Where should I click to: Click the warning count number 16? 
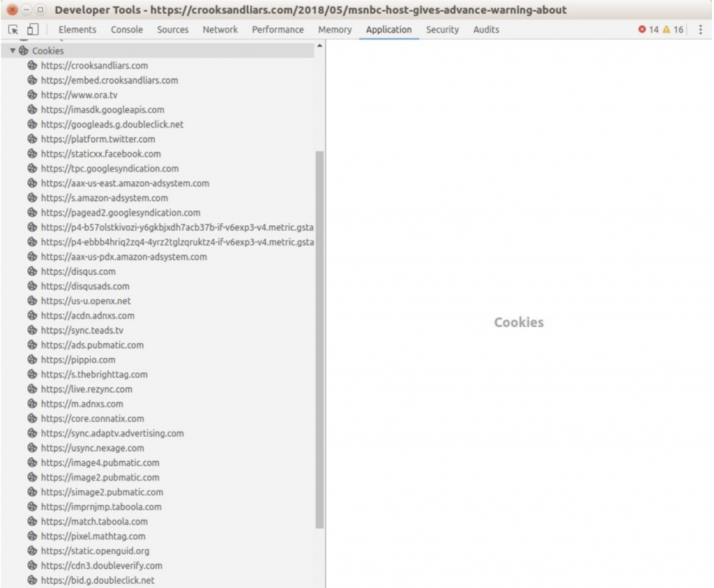pyautogui.click(x=678, y=29)
